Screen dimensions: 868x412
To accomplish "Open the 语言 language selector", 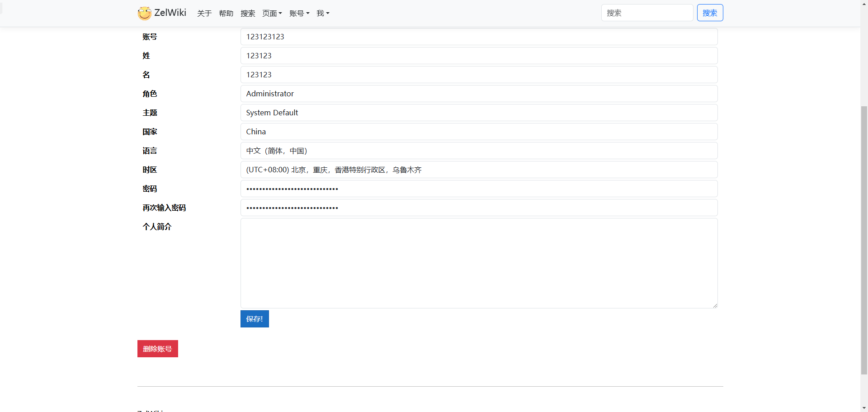I will 479,151.
